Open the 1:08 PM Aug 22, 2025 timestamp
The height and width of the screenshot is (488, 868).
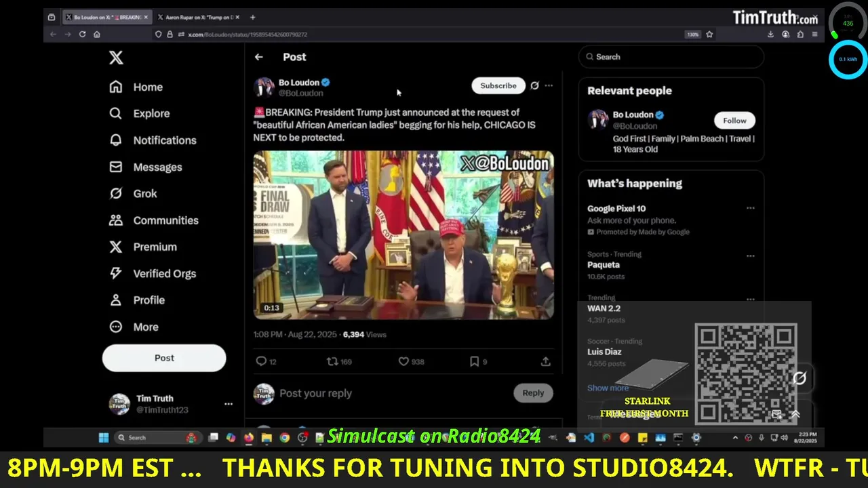click(295, 334)
